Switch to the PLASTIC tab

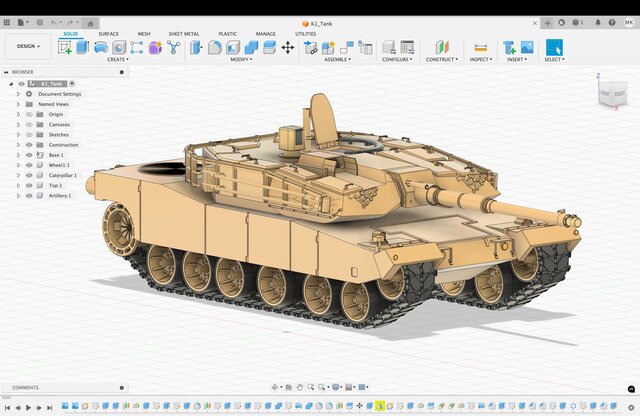click(x=228, y=34)
